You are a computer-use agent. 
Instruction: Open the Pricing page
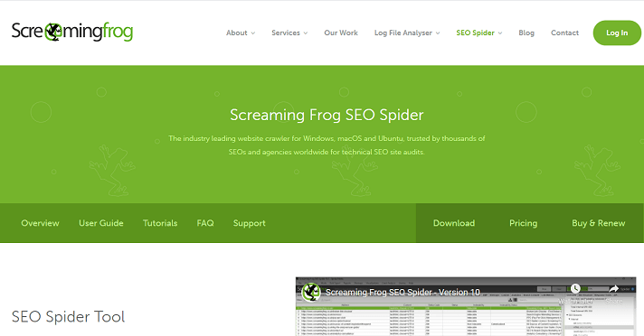[523, 223]
